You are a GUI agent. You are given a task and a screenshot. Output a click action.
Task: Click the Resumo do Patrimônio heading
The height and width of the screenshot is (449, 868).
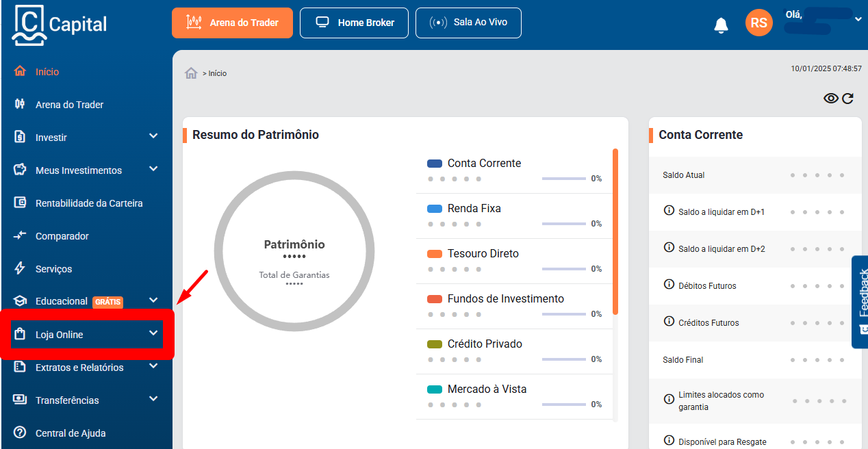click(x=255, y=135)
